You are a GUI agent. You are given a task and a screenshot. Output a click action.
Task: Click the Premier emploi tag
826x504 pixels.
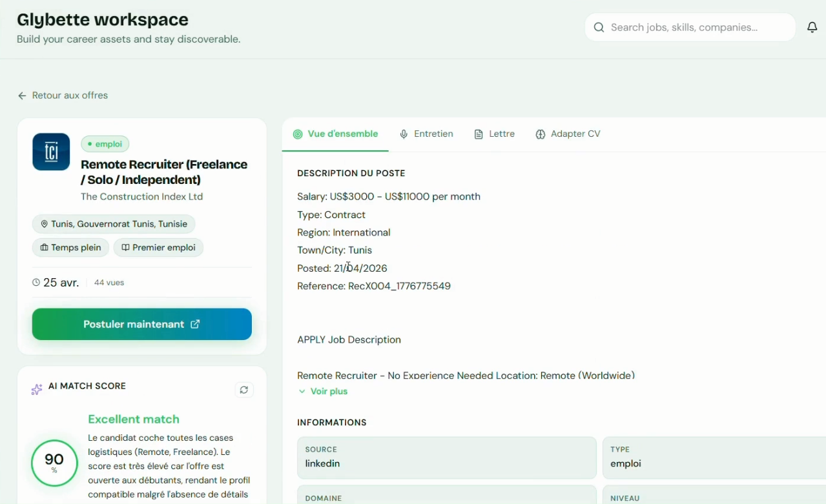pyautogui.click(x=158, y=248)
